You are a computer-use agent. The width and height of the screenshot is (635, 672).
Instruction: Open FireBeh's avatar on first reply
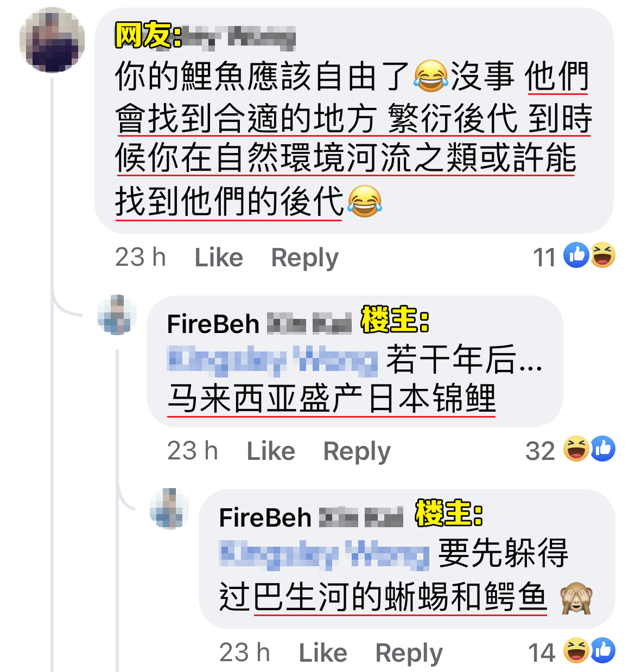117,315
